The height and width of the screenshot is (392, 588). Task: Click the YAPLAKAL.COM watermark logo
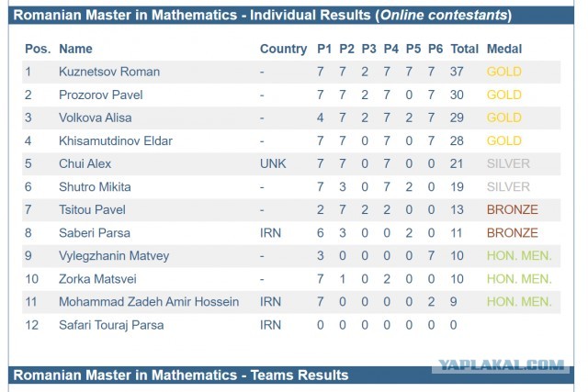click(501, 365)
